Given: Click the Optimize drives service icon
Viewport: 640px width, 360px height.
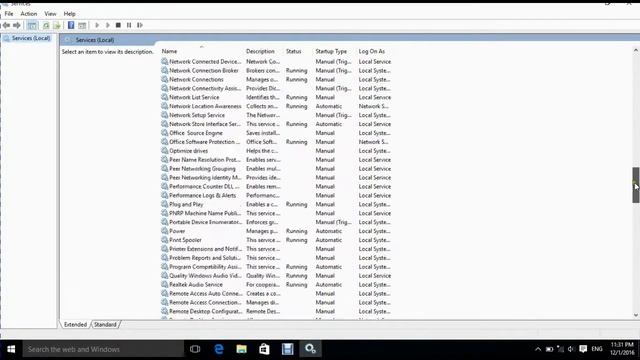Looking at the screenshot, I should tap(164, 151).
